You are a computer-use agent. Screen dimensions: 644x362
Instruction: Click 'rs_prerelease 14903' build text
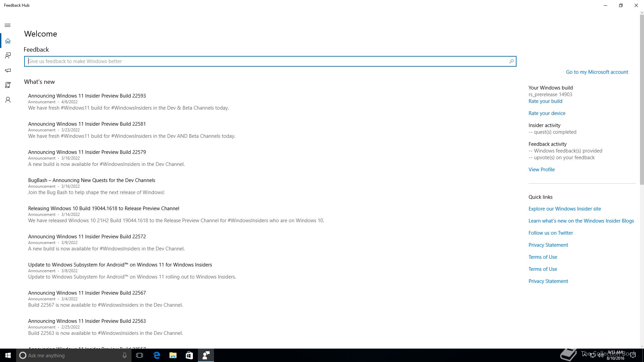(x=550, y=95)
